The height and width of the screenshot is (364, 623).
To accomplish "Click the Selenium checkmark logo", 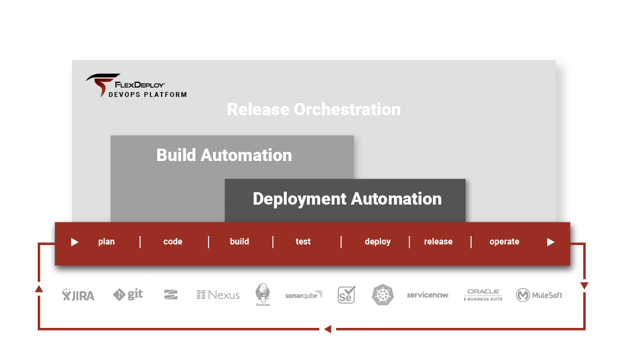I will pyautogui.click(x=346, y=295).
